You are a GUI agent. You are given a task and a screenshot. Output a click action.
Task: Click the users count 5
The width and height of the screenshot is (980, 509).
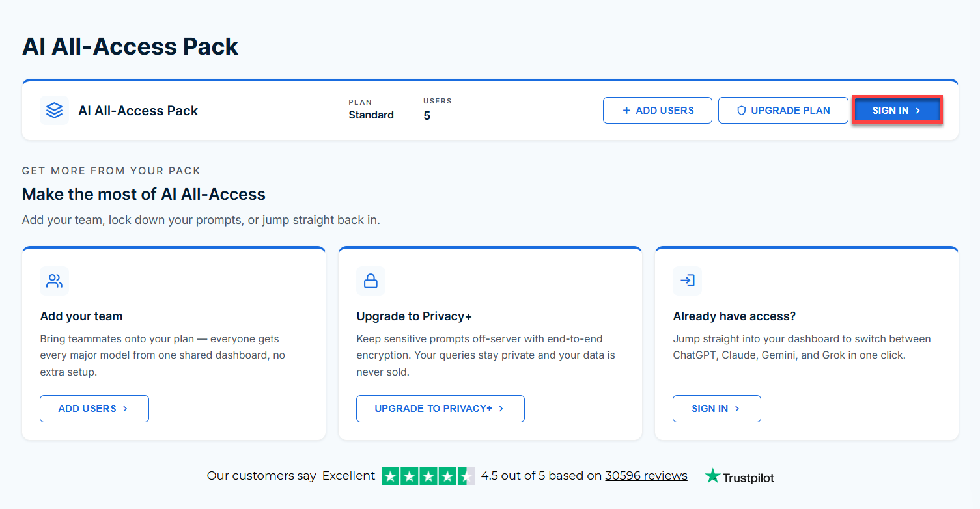tap(427, 116)
